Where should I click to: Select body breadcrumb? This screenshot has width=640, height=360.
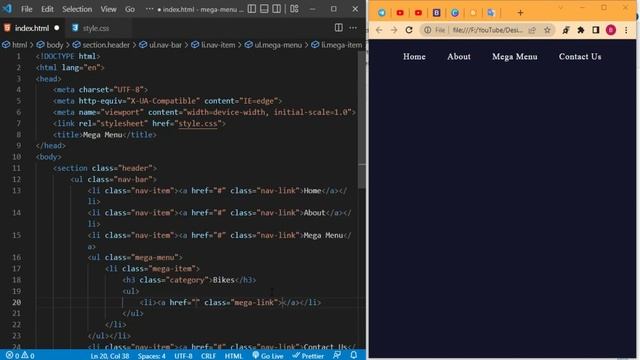pos(55,45)
